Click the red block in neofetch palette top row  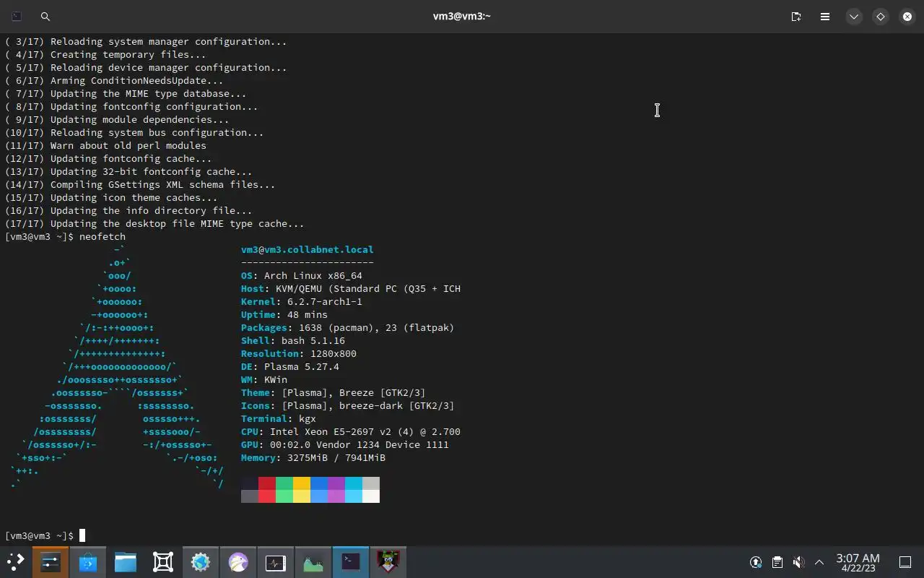(267, 483)
